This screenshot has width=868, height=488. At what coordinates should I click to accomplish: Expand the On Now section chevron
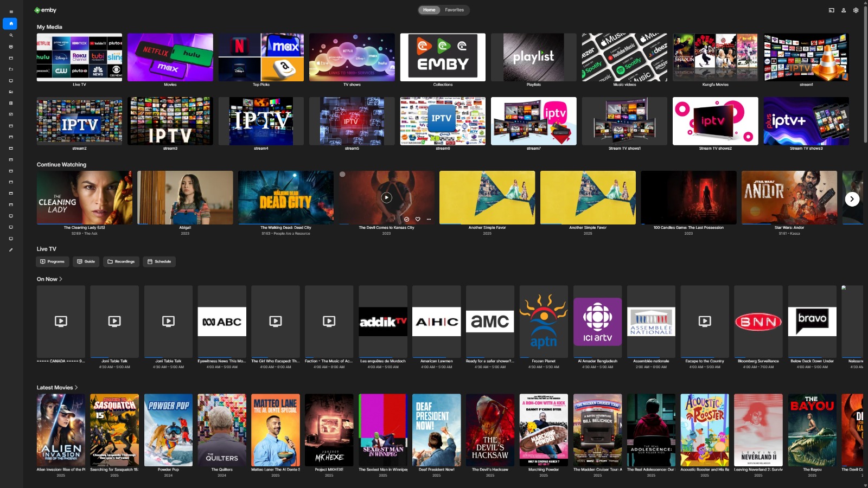pyautogui.click(x=61, y=279)
